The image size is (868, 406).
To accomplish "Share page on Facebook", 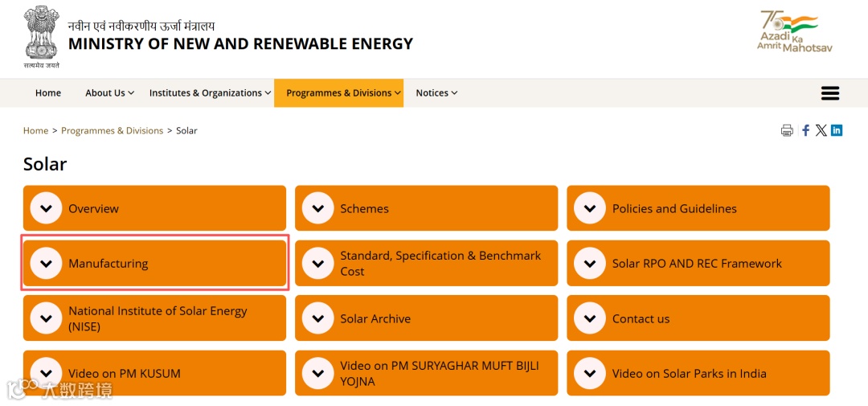I will point(805,130).
